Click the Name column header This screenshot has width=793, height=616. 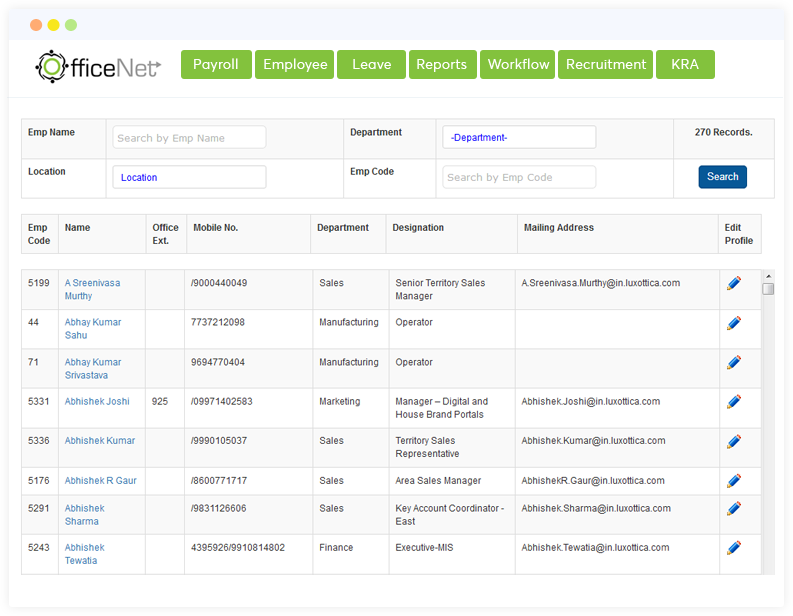click(x=102, y=234)
